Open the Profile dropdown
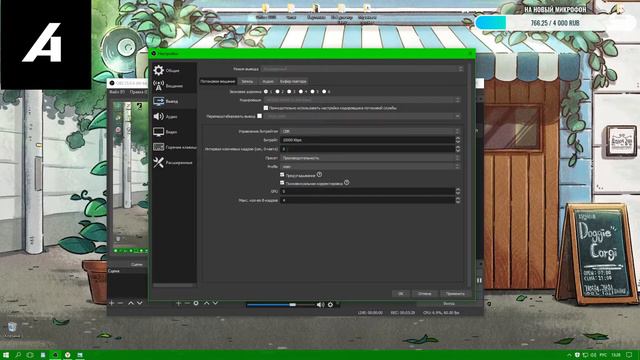This screenshot has width=640, height=360. [x=370, y=167]
